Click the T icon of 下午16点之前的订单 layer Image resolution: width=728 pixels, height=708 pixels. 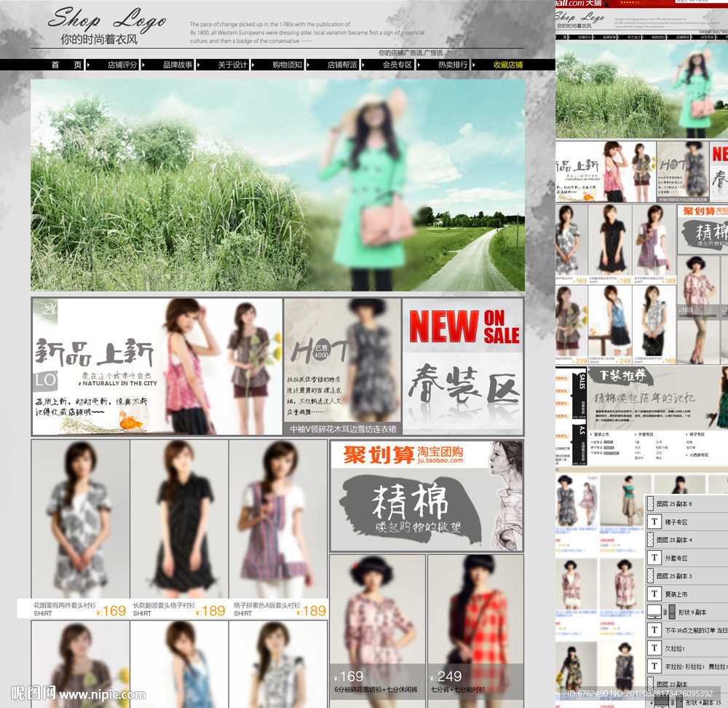pyautogui.click(x=654, y=630)
